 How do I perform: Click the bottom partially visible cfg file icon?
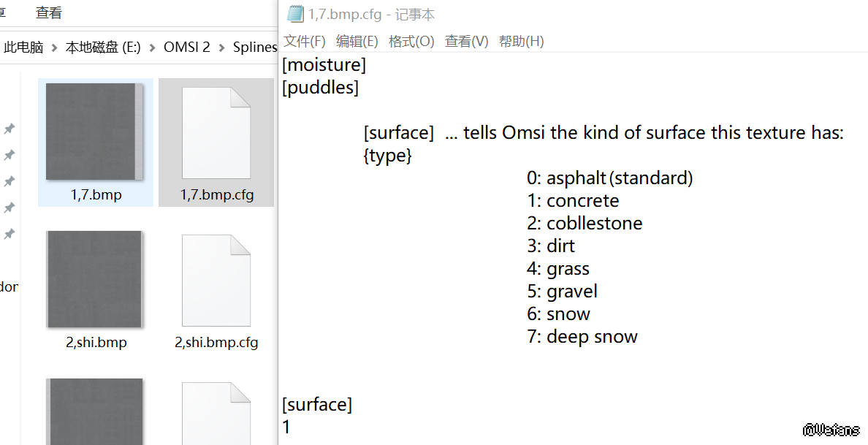(216, 413)
